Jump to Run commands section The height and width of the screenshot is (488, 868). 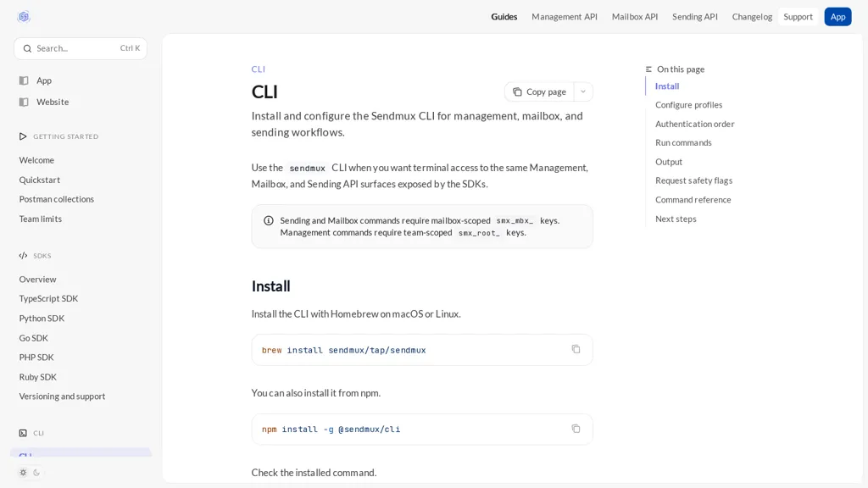pyautogui.click(x=683, y=142)
